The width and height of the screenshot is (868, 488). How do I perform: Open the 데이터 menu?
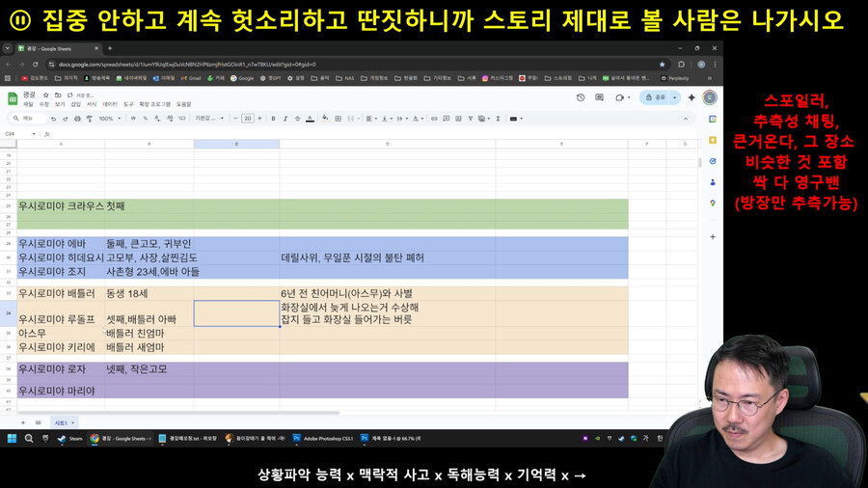pos(110,104)
